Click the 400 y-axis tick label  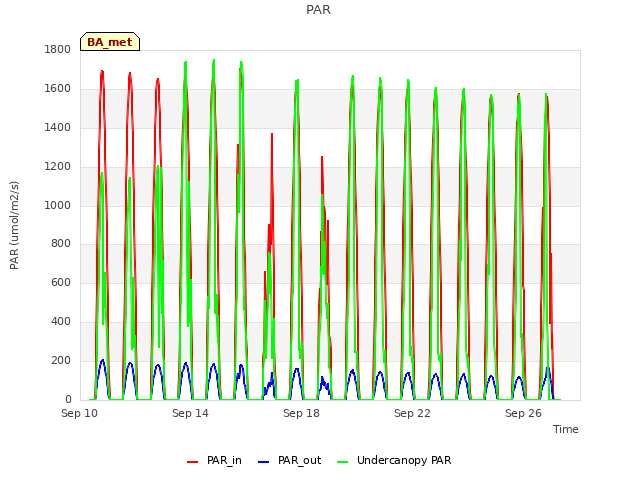pyautogui.click(x=61, y=322)
